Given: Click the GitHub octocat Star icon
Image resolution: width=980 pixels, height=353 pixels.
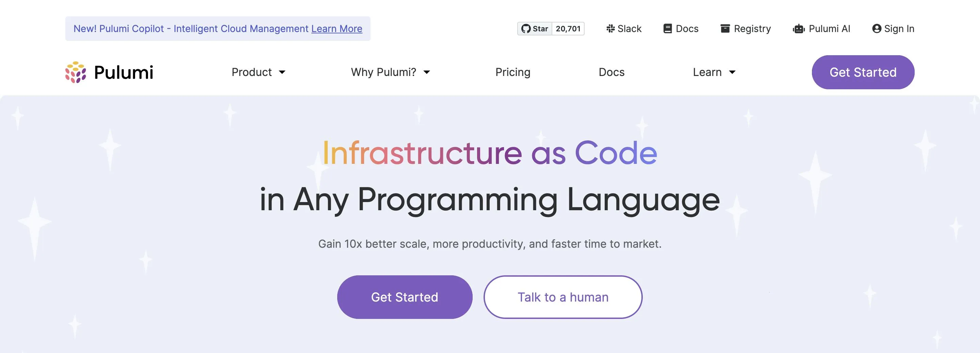Looking at the screenshot, I should (x=526, y=29).
